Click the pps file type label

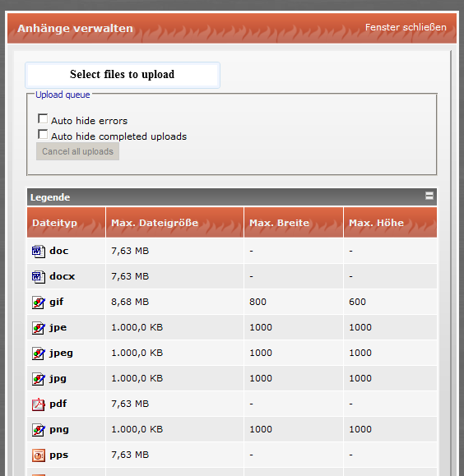click(59, 455)
